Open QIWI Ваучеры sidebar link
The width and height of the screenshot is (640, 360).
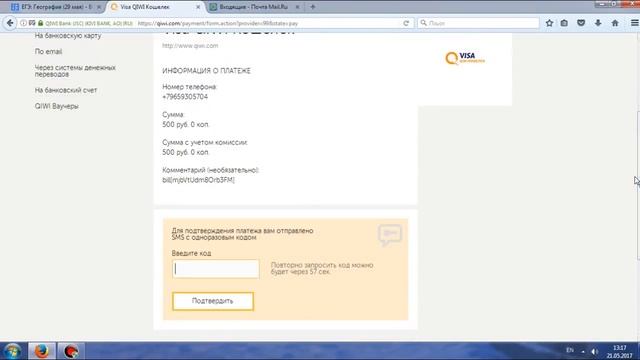click(56, 106)
